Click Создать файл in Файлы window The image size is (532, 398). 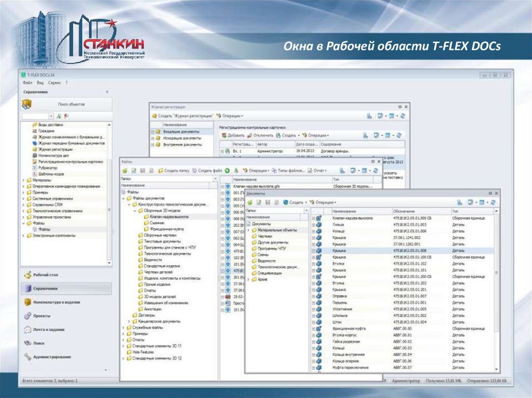click(207, 171)
